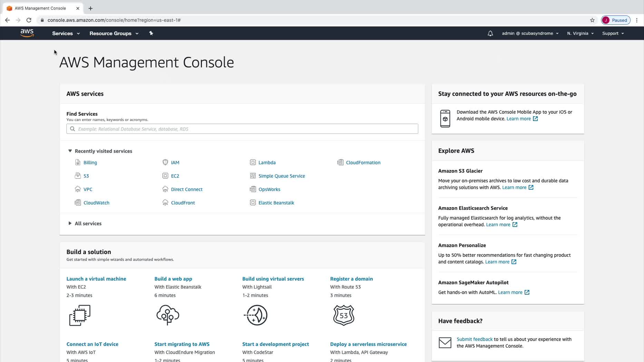
Task: Click the Elastic Beanstalk service icon
Action: point(253,203)
